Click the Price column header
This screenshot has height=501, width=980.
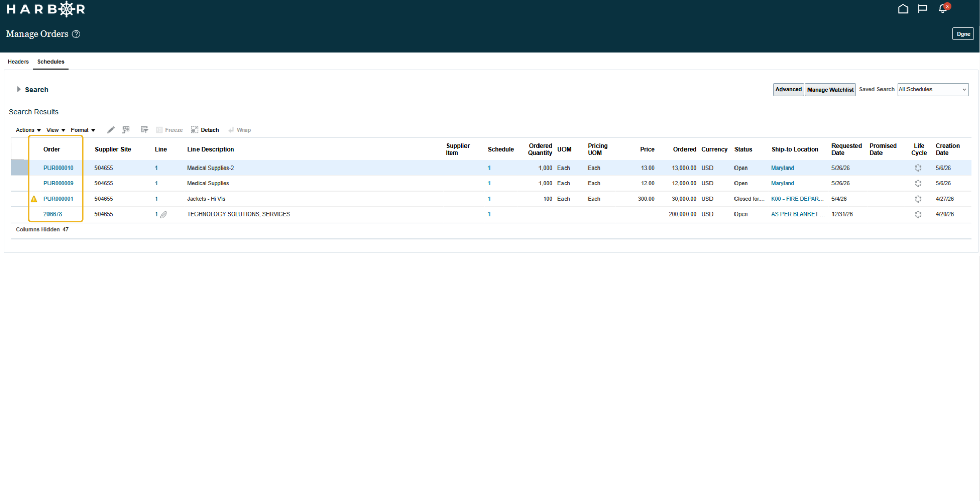[x=647, y=150]
